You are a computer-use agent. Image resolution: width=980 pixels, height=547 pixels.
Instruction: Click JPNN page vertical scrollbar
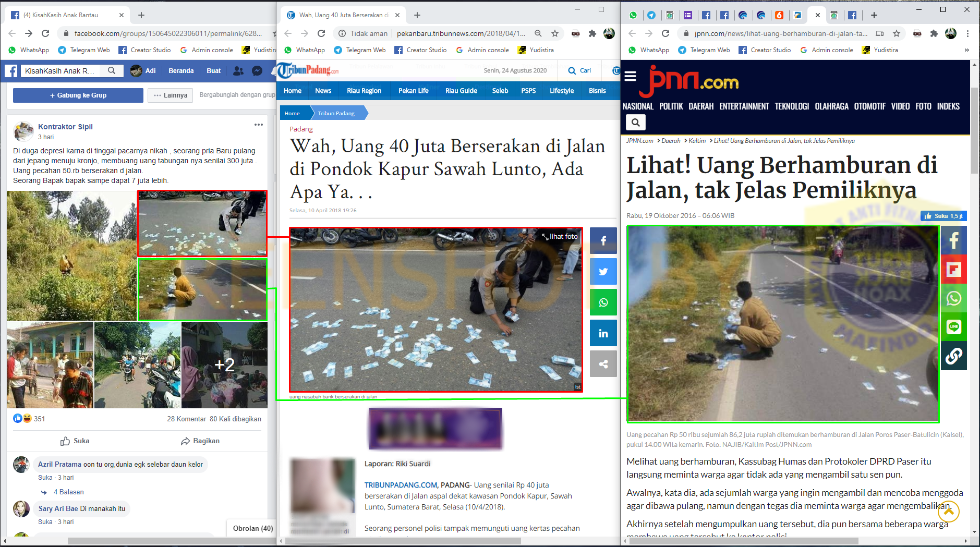974,130
